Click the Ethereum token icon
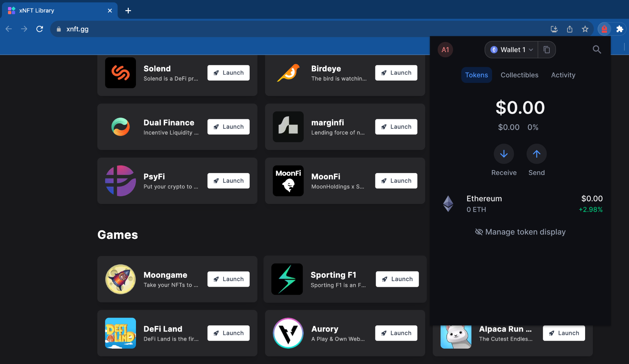Screen dimensions: 629x364 (448, 204)
